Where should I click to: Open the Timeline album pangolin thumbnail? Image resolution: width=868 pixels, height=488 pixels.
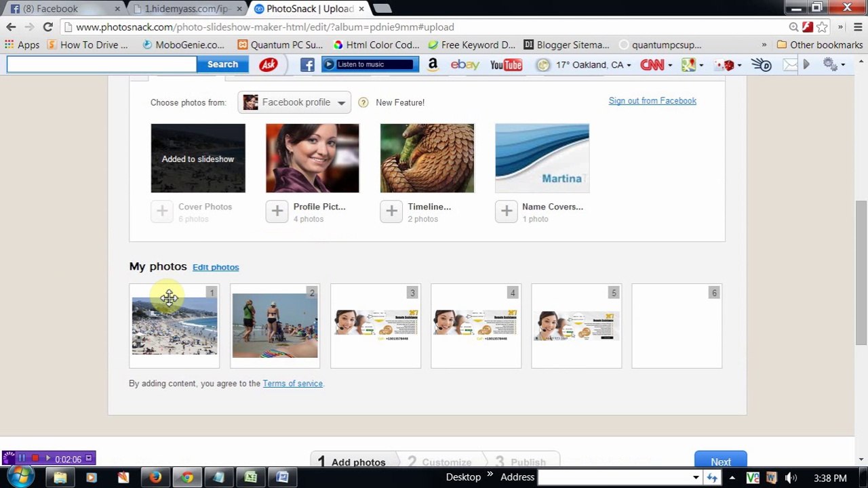pyautogui.click(x=427, y=158)
